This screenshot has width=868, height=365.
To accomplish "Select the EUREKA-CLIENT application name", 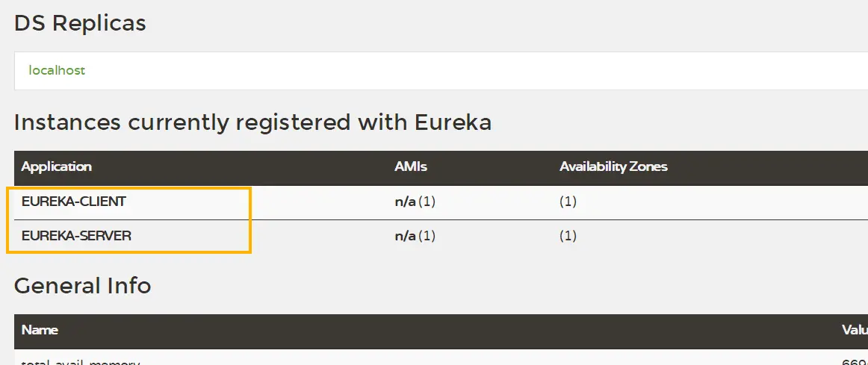I will coord(74,202).
